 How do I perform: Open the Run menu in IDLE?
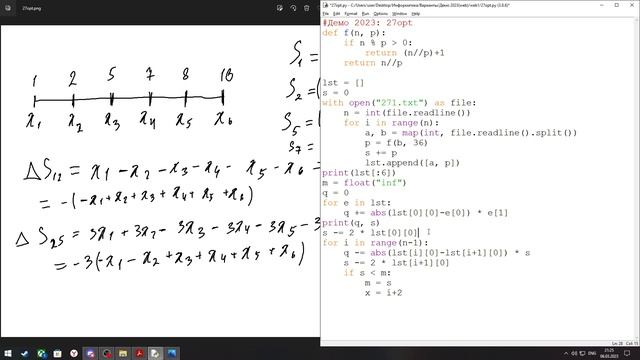coord(365,14)
